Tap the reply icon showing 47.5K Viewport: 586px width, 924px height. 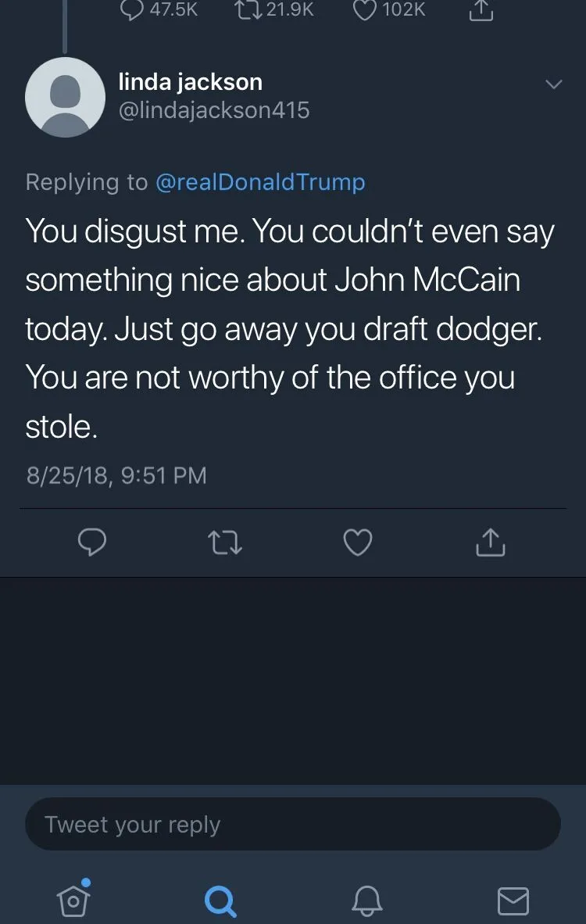pyautogui.click(x=133, y=10)
